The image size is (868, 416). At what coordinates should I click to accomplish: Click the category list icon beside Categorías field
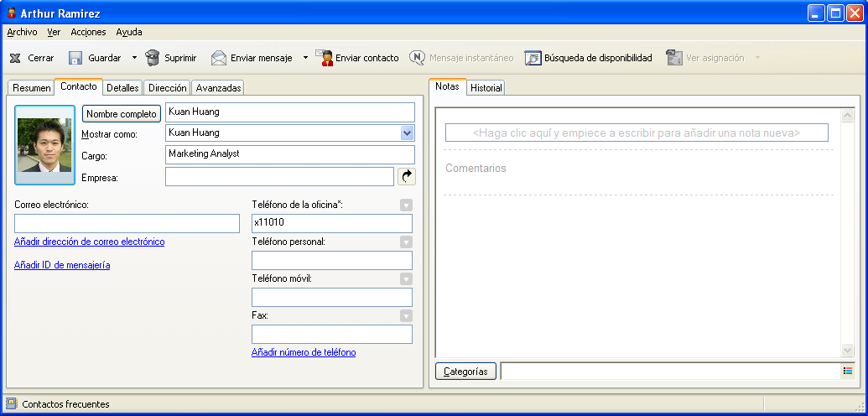click(848, 372)
